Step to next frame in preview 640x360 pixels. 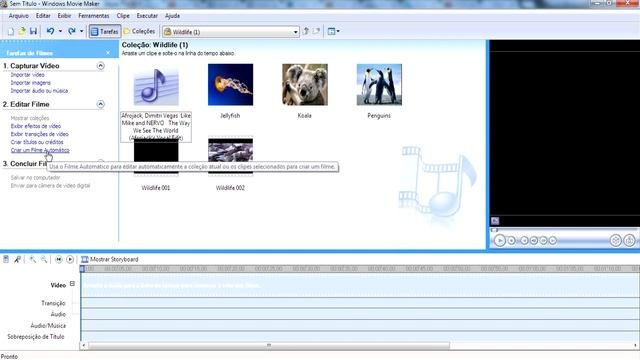pos(543,241)
